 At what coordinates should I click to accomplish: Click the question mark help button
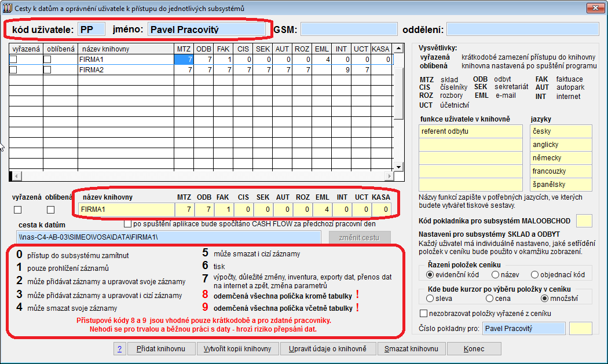coord(119,349)
